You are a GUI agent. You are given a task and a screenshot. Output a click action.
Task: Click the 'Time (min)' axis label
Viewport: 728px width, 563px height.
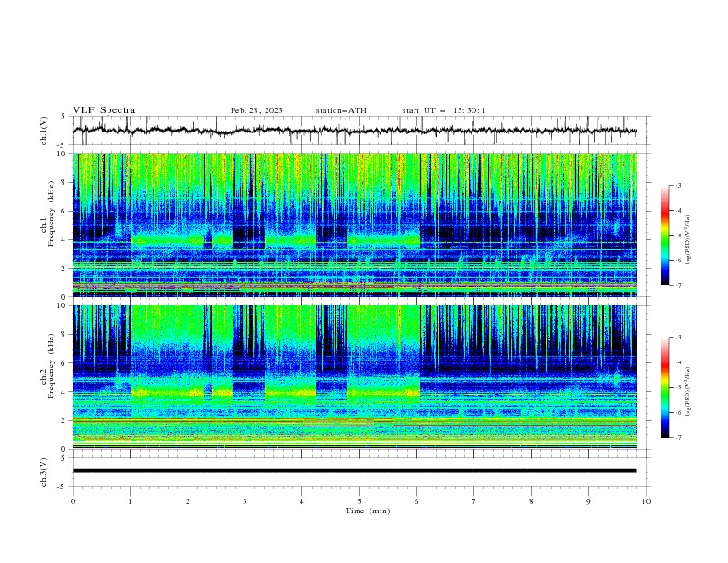368,511
